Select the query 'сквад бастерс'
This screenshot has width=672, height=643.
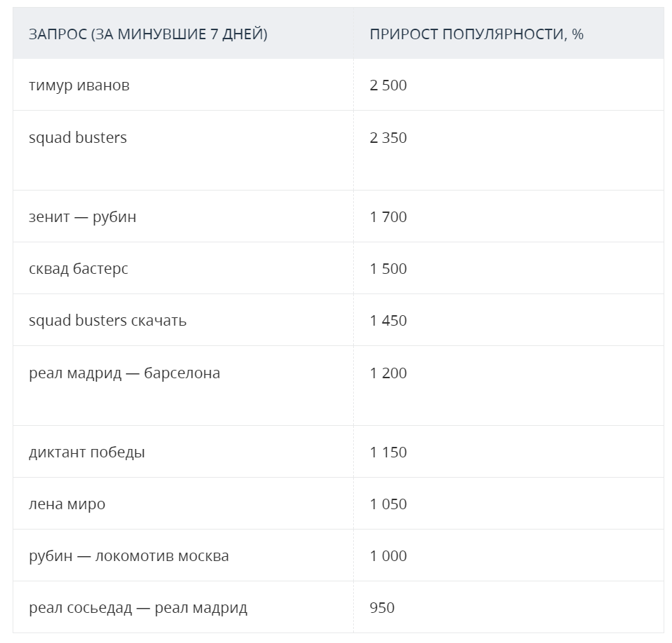(78, 268)
